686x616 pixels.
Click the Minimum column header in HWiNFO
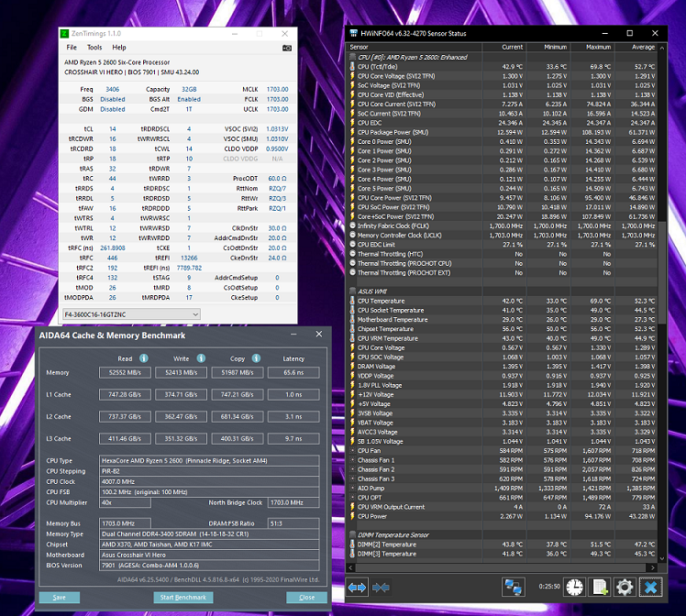[x=548, y=47]
